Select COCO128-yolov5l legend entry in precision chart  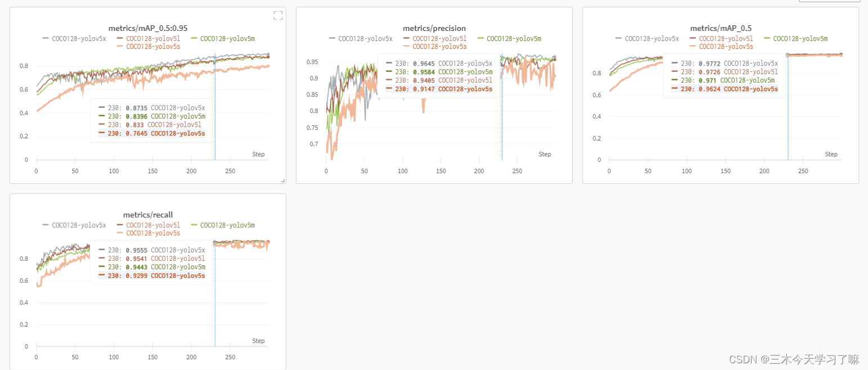coord(434,39)
